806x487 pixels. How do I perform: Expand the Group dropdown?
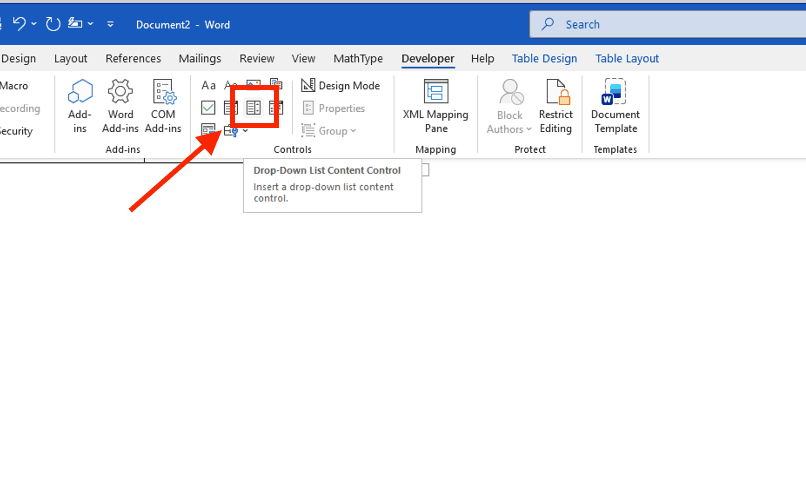click(329, 131)
